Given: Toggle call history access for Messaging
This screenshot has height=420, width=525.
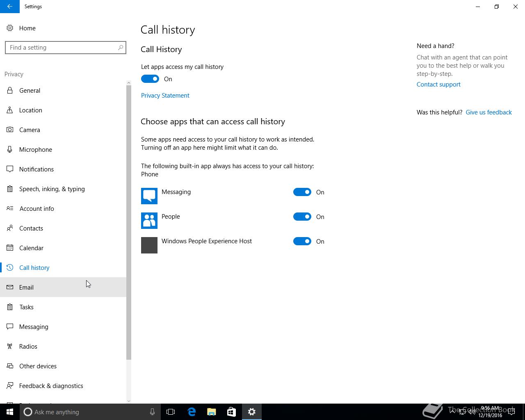Looking at the screenshot, I should [302, 192].
